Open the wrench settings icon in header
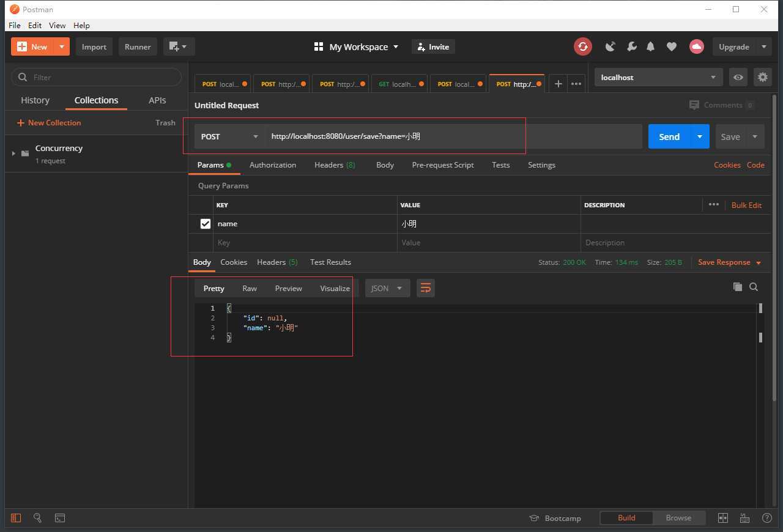 click(632, 46)
